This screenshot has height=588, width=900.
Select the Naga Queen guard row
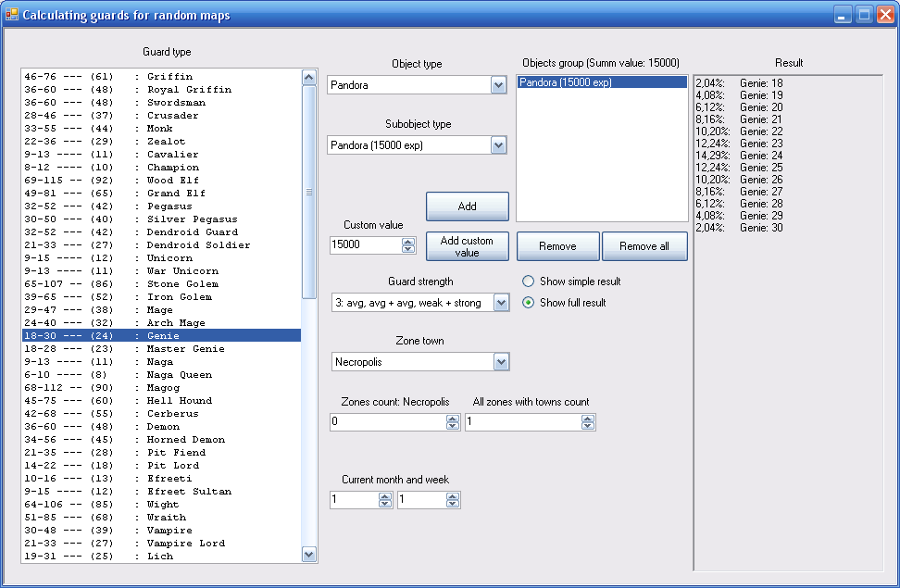[161, 374]
